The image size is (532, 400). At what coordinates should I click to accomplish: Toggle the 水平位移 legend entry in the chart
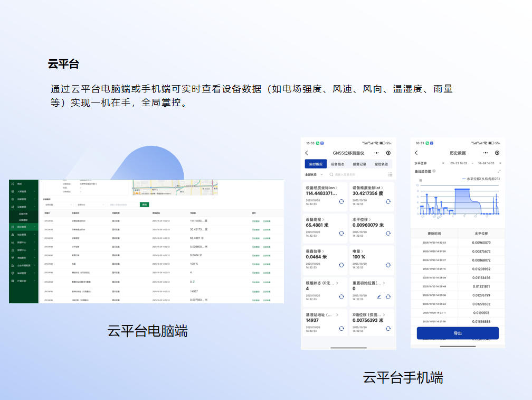click(481, 179)
